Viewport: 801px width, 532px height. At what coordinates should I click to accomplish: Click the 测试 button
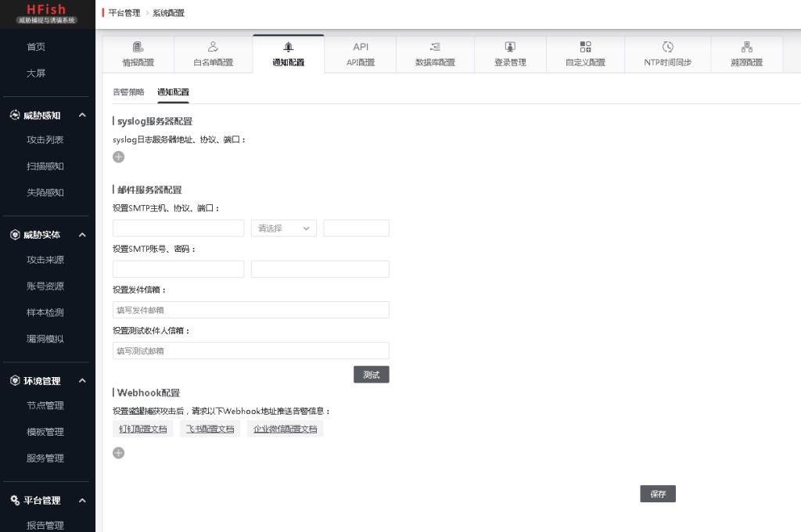(371, 375)
